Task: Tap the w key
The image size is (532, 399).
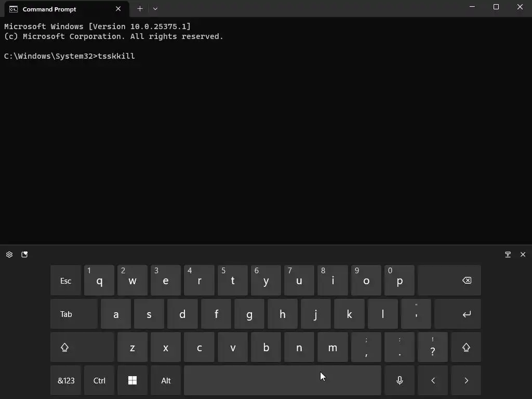Action: pyautogui.click(x=132, y=281)
